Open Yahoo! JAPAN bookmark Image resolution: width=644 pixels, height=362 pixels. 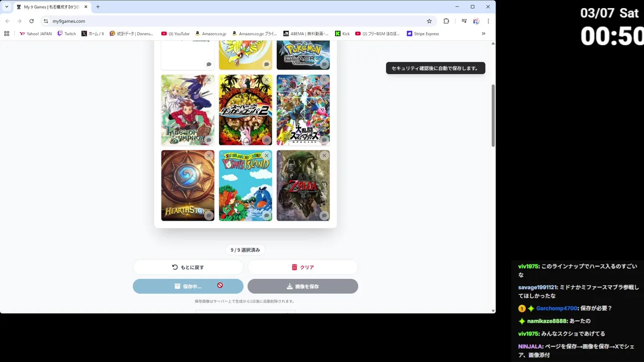pos(35,34)
